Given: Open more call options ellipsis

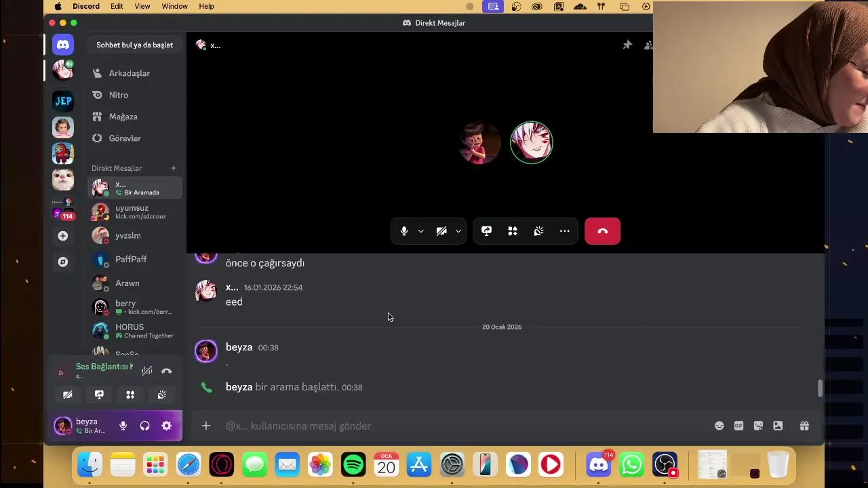Looking at the screenshot, I should (x=564, y=231).
